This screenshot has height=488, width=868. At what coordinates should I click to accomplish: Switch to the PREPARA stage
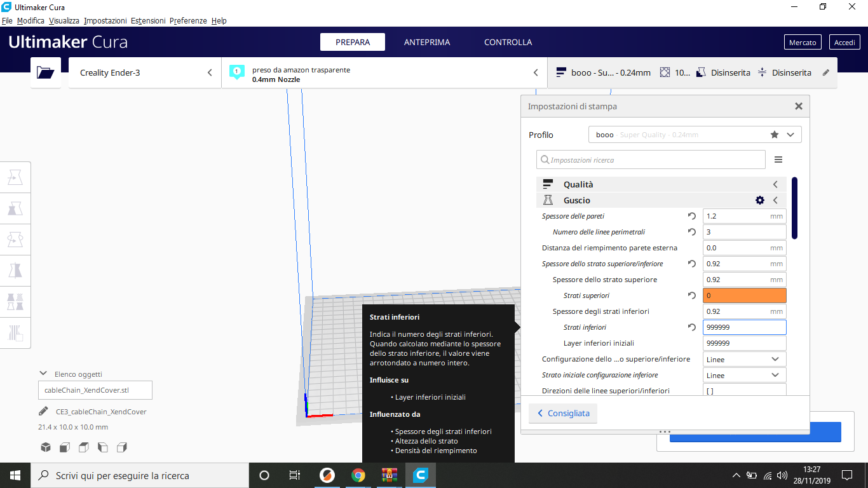pos(353,42)
